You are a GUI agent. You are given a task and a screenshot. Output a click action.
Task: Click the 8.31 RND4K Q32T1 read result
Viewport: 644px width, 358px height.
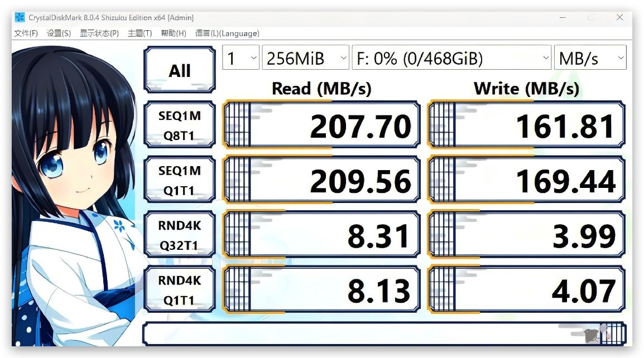tap(321, 235)
